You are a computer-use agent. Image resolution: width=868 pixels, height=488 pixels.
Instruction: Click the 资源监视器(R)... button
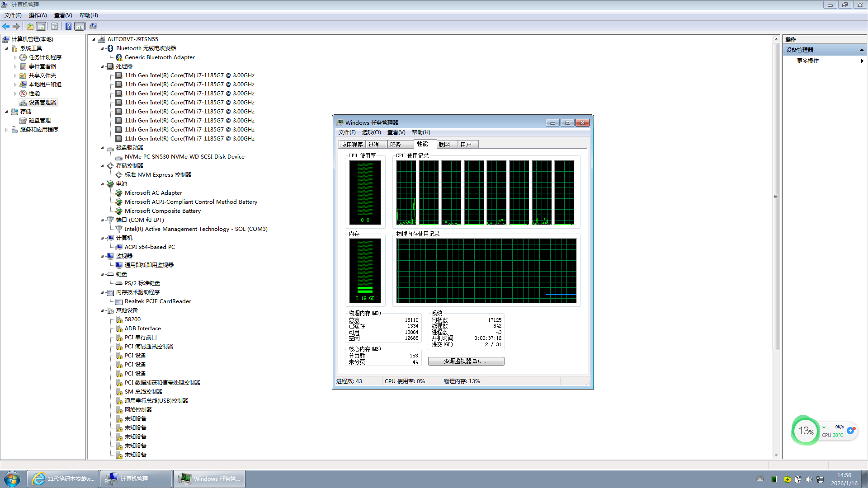tap(466, 361)
